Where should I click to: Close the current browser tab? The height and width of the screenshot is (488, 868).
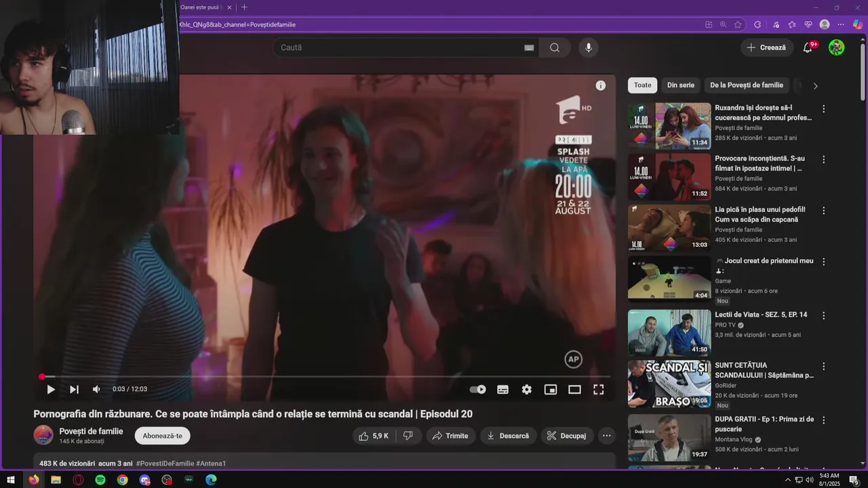(x=229, y=7)
